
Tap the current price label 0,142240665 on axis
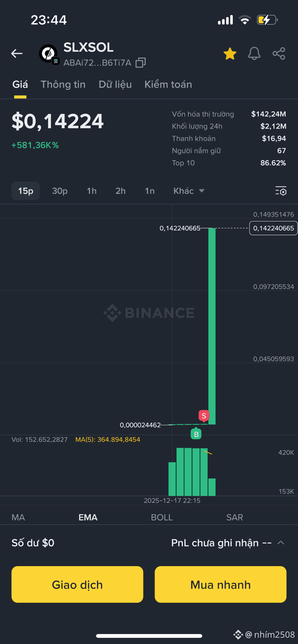click(x=274, y=228)
